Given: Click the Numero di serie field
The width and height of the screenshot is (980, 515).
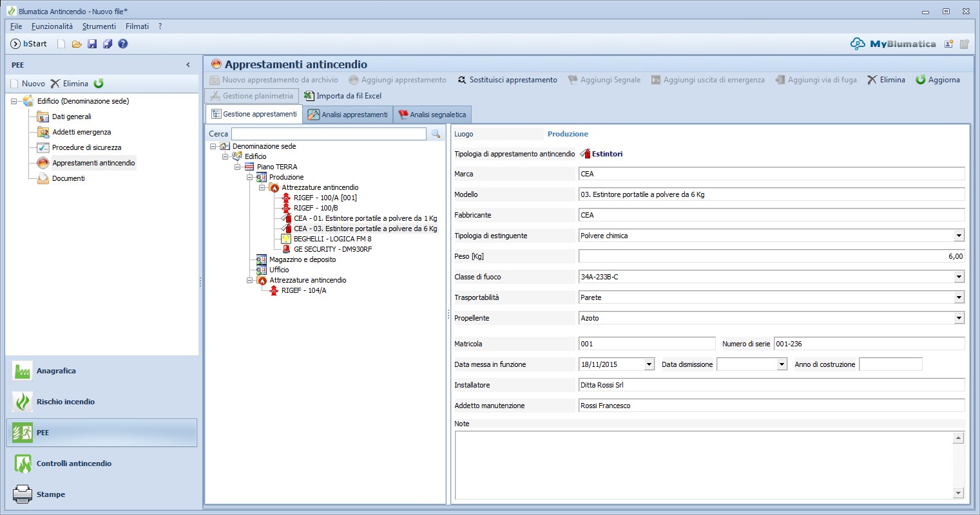Looking at the screenshot, I should 869,344.
